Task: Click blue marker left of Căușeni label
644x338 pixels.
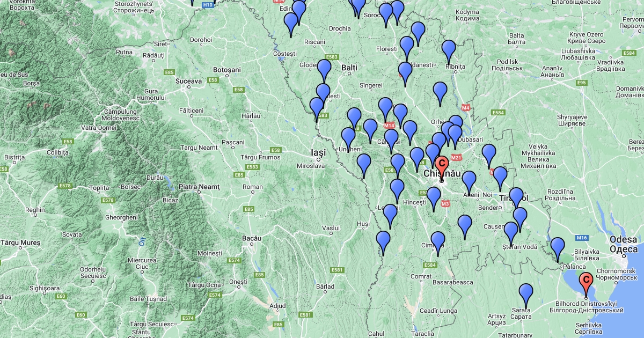Action: click(x=465, y=225)
